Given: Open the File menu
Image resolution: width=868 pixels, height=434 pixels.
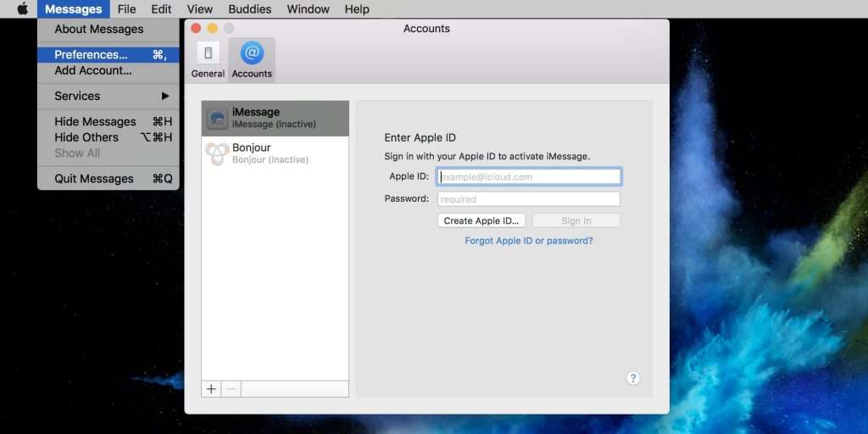Looking at the screenshot, I should 127,8.
